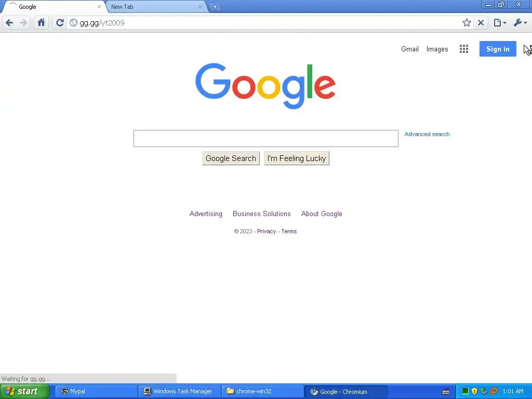Viewport: 532px width, 399px height.
Task: Click the forward navigation arrow
Action: [23, 23]
